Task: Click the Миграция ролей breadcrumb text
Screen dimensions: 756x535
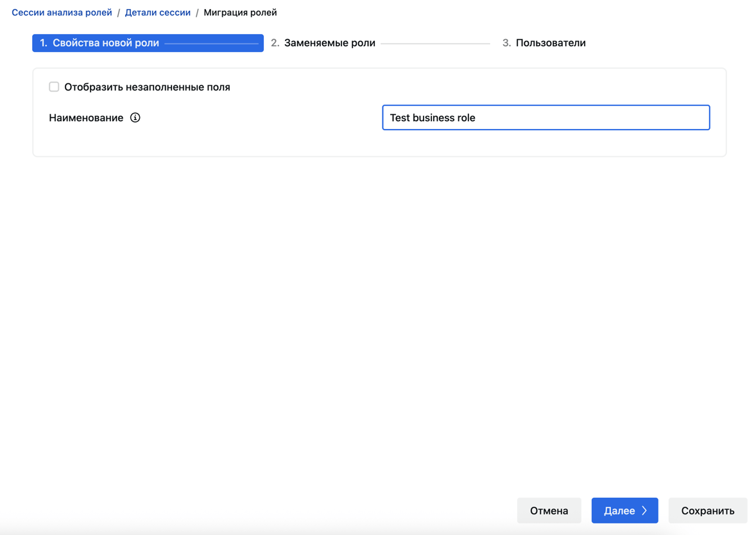Action: [240, 13]
